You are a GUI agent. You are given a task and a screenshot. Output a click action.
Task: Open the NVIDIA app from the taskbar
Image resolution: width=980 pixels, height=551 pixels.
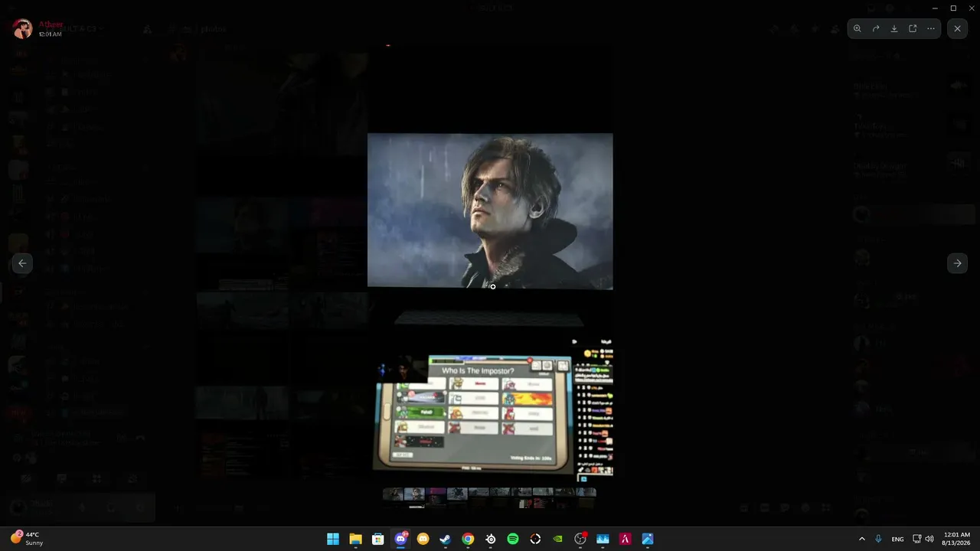[558, 539]
